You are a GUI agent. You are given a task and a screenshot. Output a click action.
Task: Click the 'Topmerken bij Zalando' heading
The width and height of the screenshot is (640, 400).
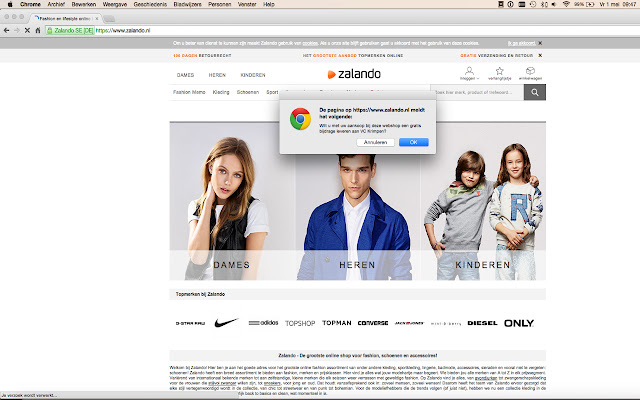pos(200,294)
